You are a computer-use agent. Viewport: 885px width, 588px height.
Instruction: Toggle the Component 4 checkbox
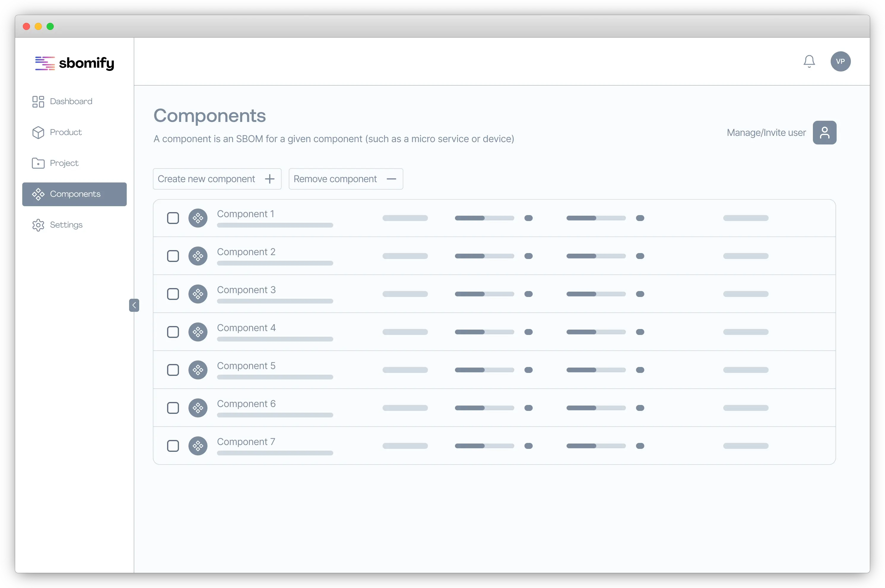pyautogui.click(x=173, y=332)
